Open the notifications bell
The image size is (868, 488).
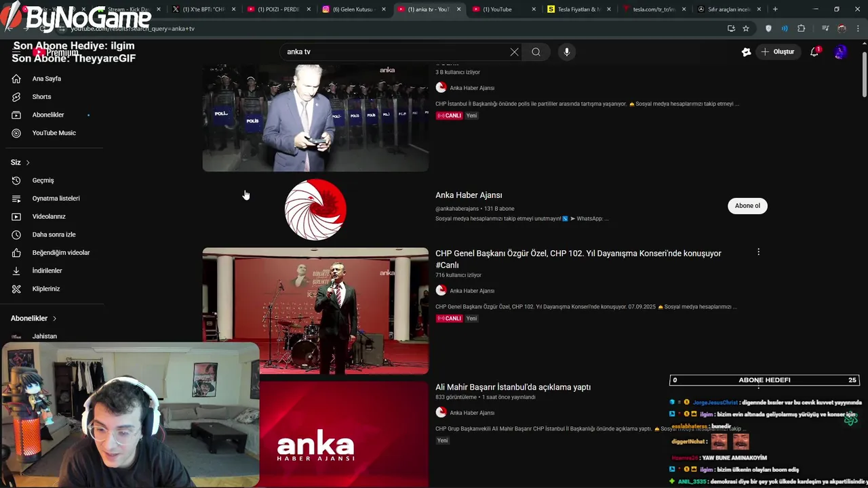tap(814, 52)
